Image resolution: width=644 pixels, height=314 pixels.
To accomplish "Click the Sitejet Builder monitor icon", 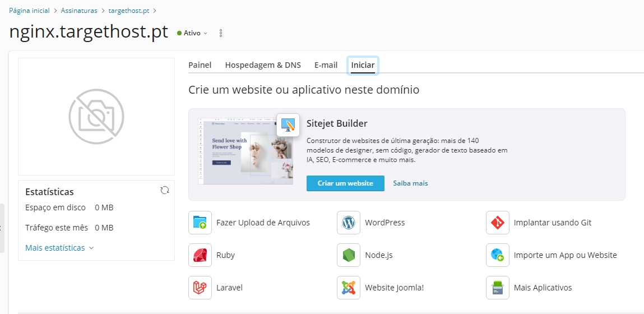I will click(x=288, y=125).
